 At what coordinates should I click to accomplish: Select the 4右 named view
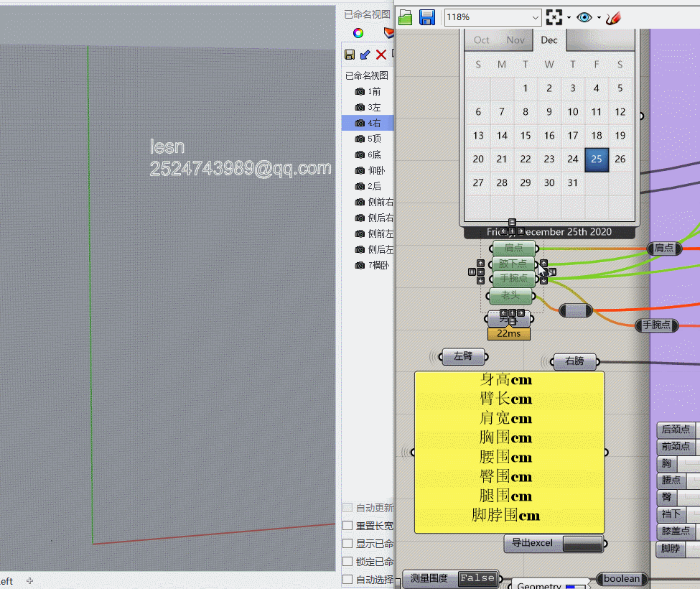coord(368,123)
